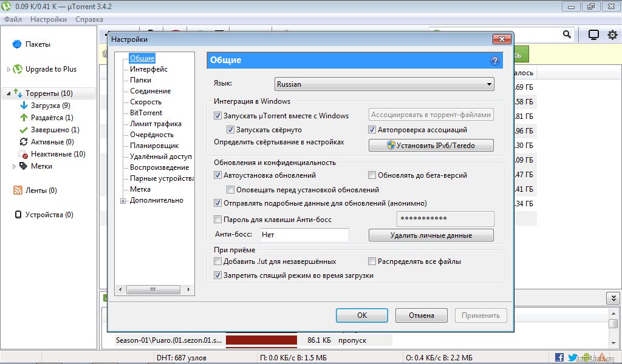
Task: Open the Файл menu
Action: [x=13, y=19]
